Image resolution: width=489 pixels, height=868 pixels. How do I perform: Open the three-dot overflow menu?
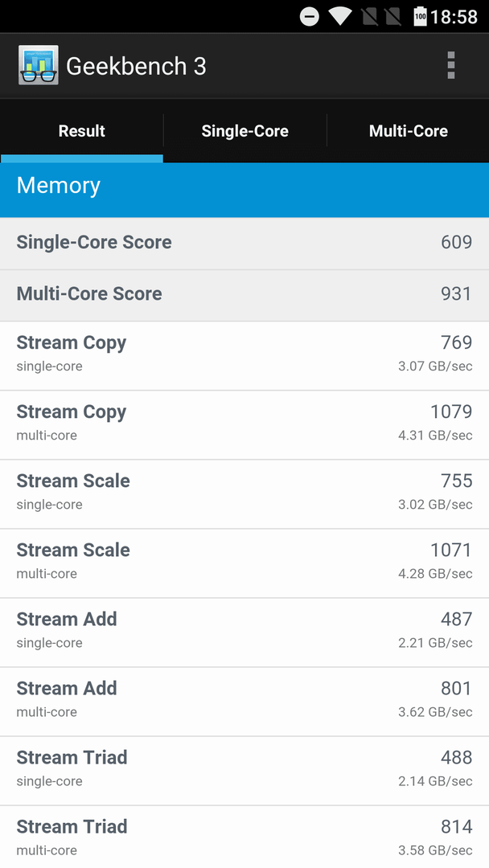pyautogui.click(x=450, y=65)
